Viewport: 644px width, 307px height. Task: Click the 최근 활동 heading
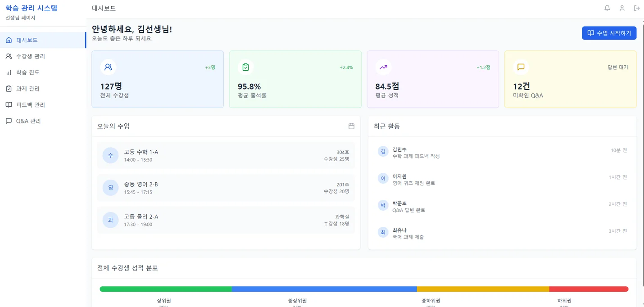(x=387, y=126)
